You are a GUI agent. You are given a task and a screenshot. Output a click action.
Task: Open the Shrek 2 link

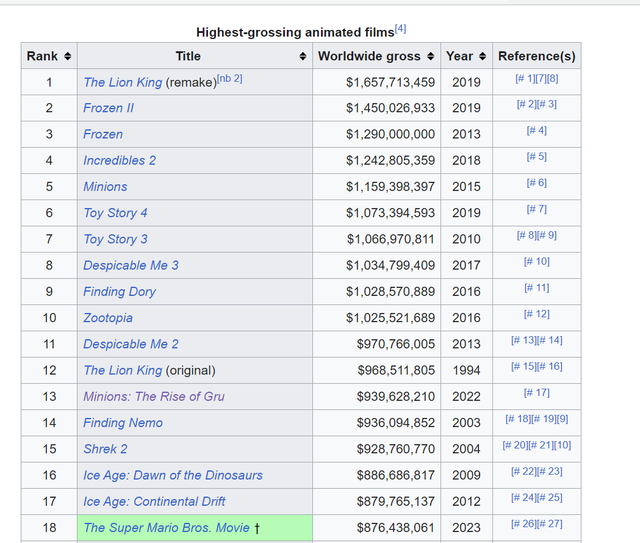coord(105,449)
